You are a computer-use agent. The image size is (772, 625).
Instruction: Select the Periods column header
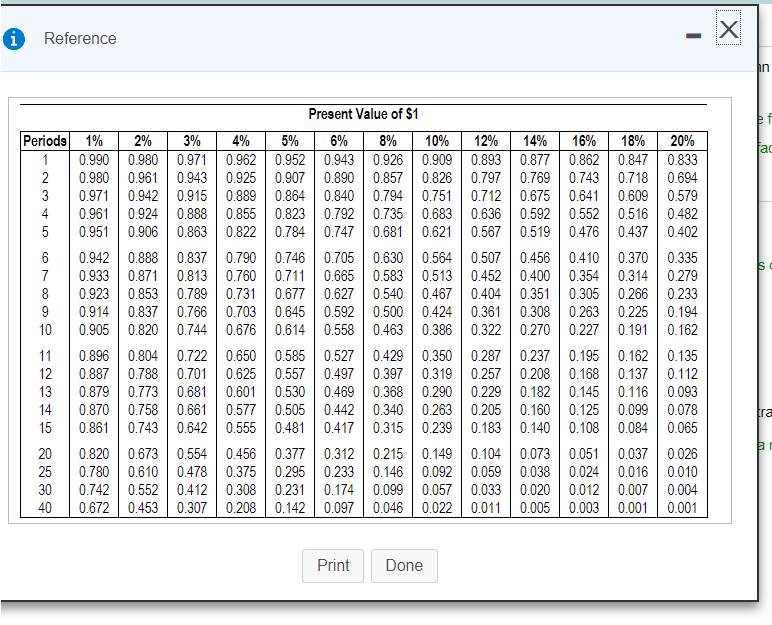point(45,141)
